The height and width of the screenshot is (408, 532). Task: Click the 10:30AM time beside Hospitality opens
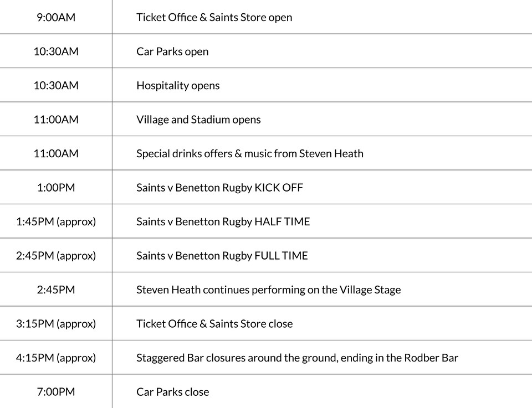coord(56,85)
